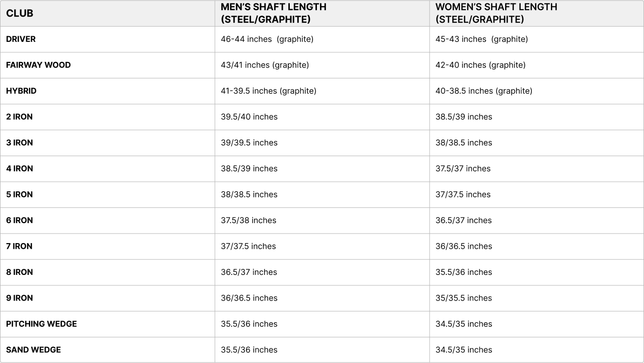
Task: Click the men's 3 iron 39/39.5 inches cell
Action: click(x=249, y=143)
